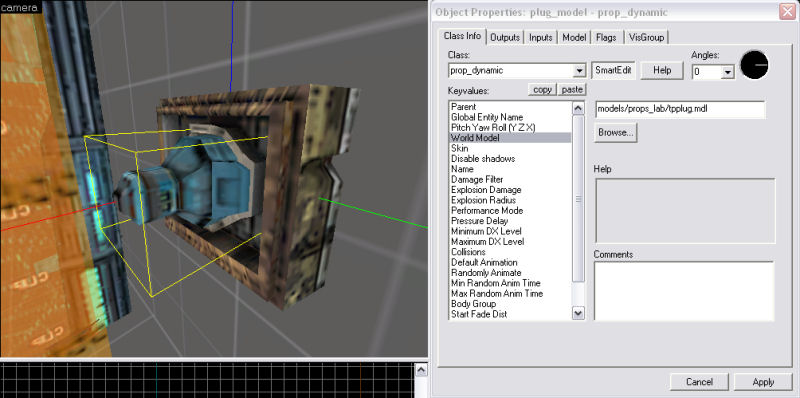Screen dimensions: 800x398
Task: Select the Min Random Anim Time keyvalue
Action: tap(509, 283)
